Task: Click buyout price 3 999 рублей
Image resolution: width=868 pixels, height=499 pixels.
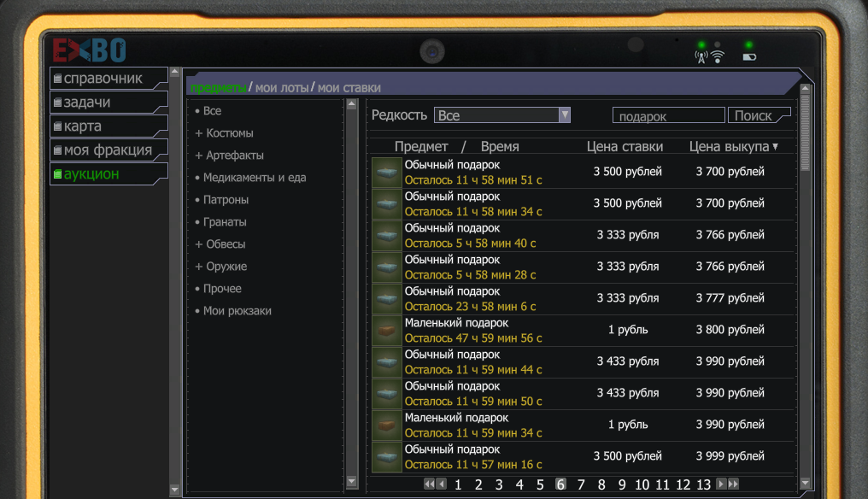Action: [x=730, y=455]
